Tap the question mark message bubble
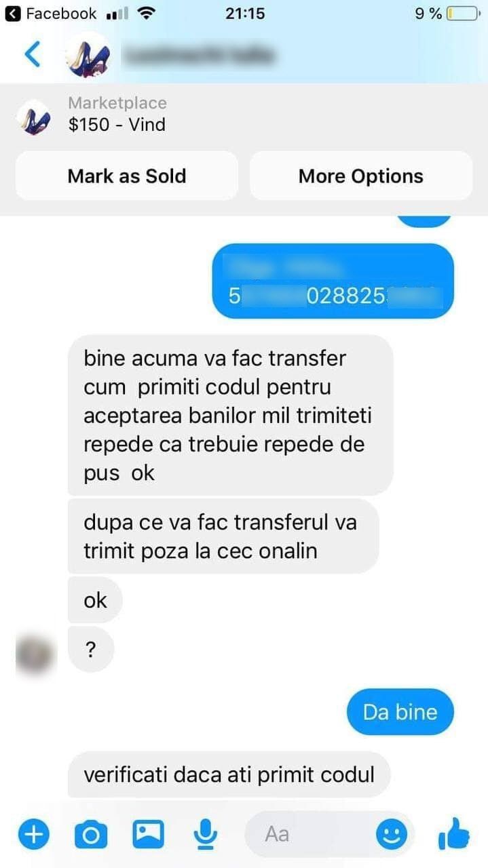Screen dimensions: 488x868 91,650
